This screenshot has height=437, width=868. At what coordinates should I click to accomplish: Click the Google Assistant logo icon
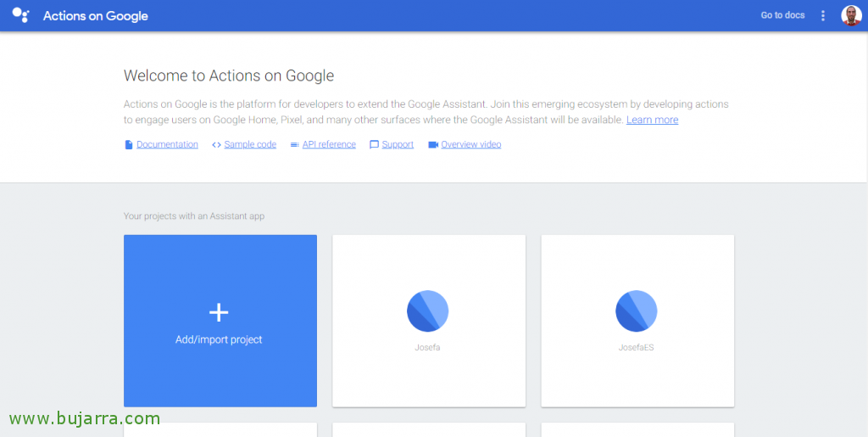click(20, 15)
